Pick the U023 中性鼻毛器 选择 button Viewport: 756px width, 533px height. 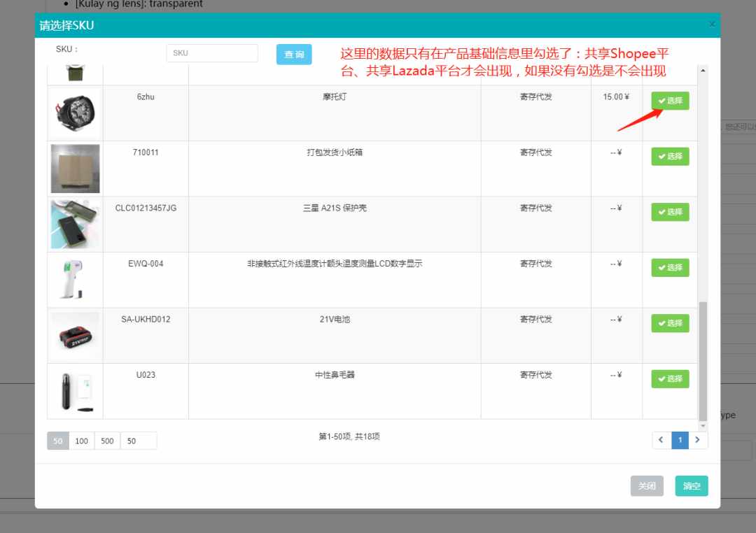coord(670,379)
